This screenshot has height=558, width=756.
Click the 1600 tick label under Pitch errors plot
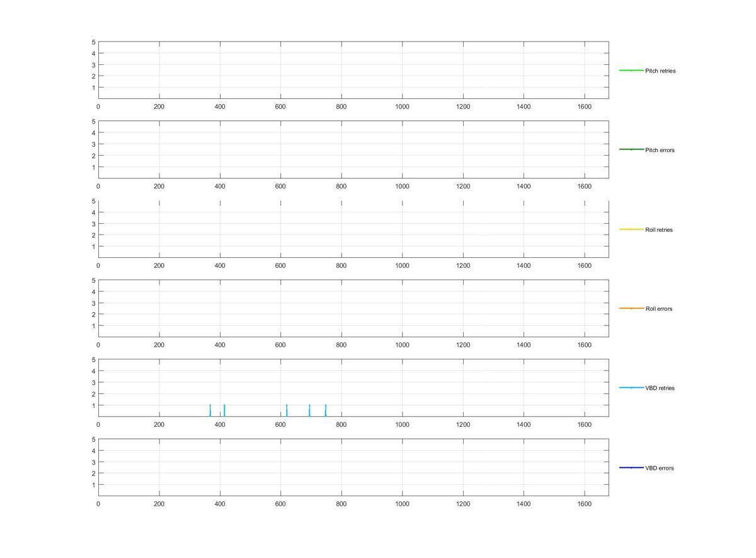click(584, 186)
